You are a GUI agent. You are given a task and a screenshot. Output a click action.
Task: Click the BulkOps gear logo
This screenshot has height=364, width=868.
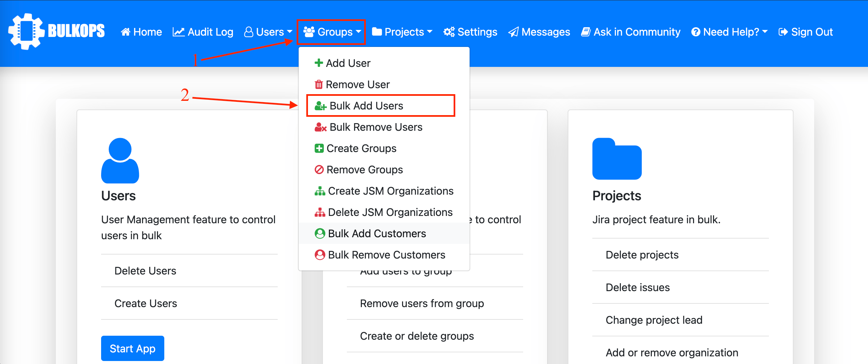click(27, 31)
